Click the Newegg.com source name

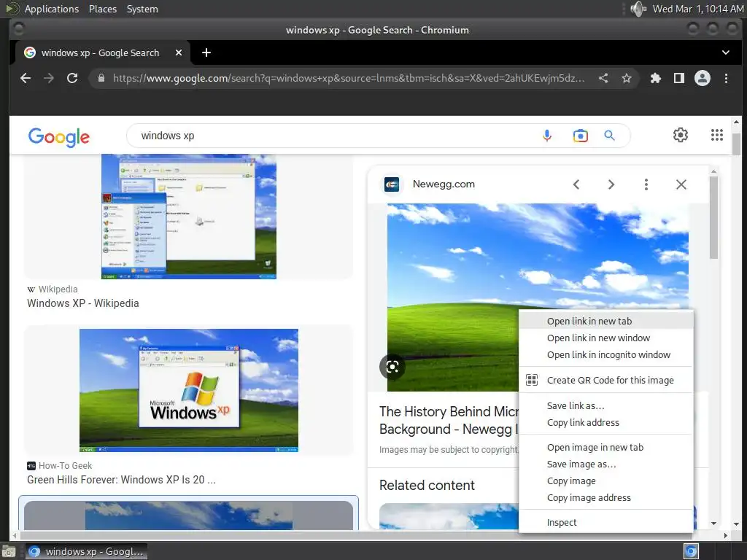pos(444,184)
